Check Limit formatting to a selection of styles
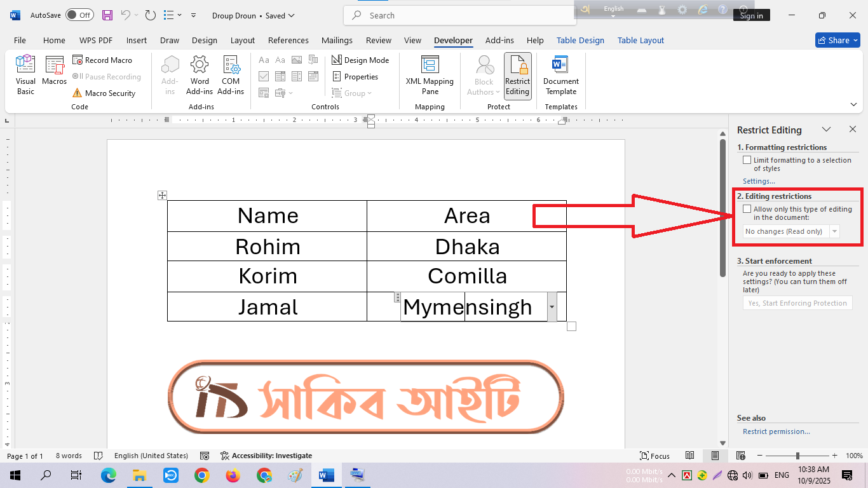 point(747,160)
